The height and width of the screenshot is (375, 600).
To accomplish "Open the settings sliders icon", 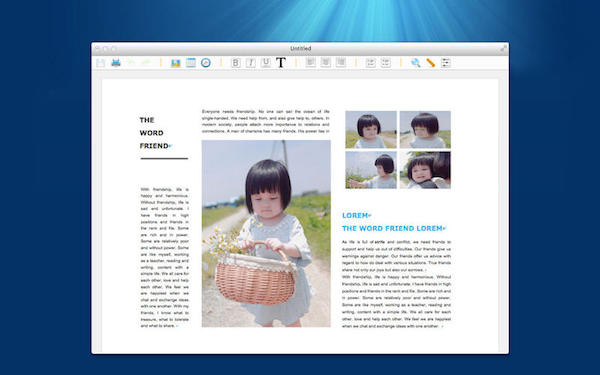I will tap(445, 63).
